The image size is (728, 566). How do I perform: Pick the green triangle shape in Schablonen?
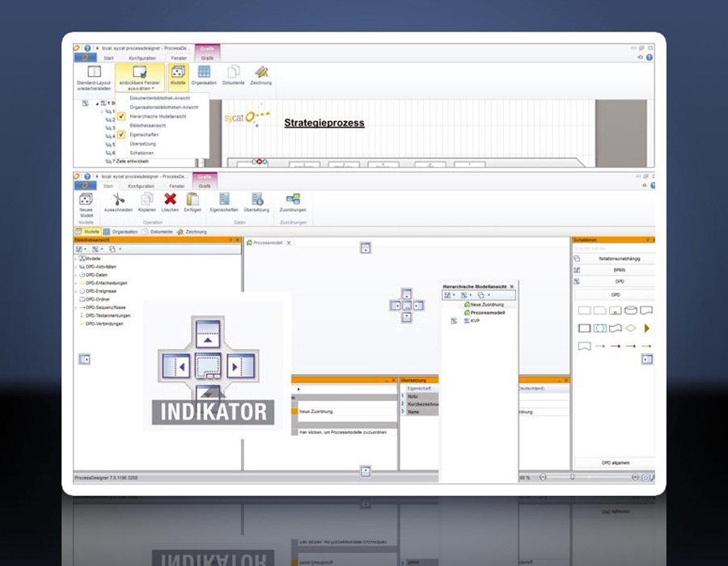[647, 328]
